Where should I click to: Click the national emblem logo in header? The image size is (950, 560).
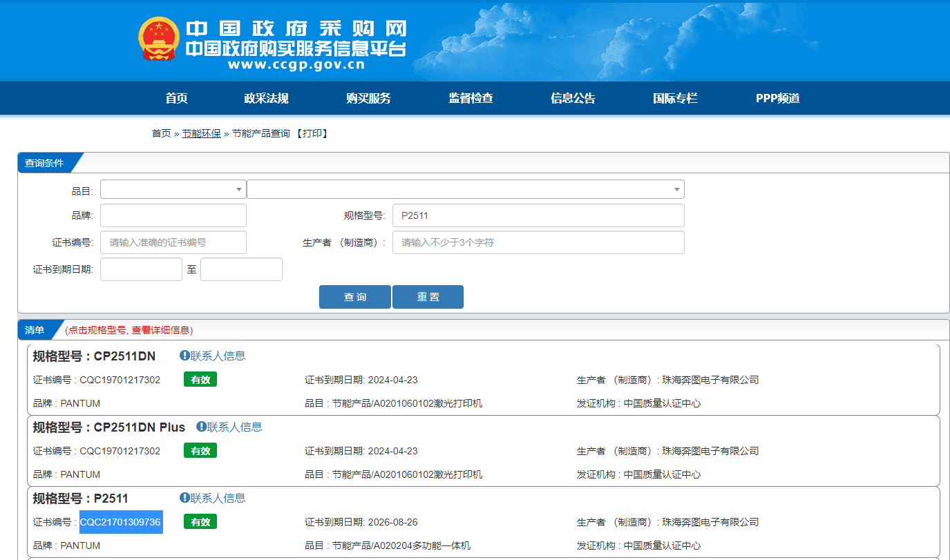click(x=158, y=39)
